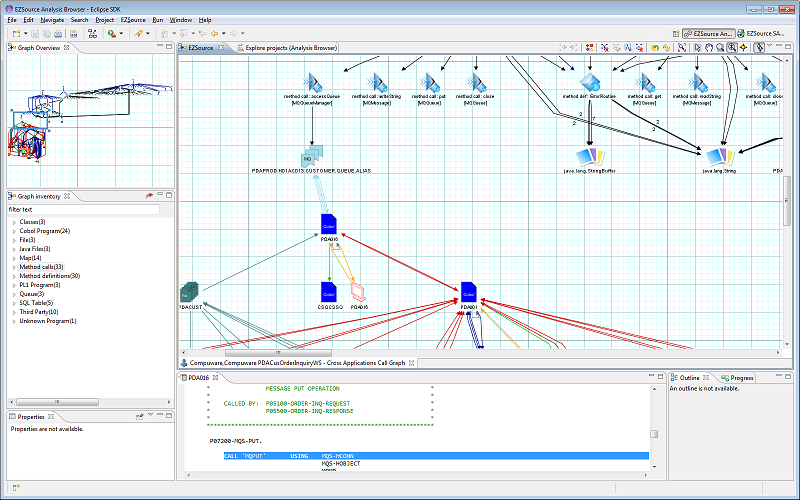Open the Progress tab

[x=741, y=378]
